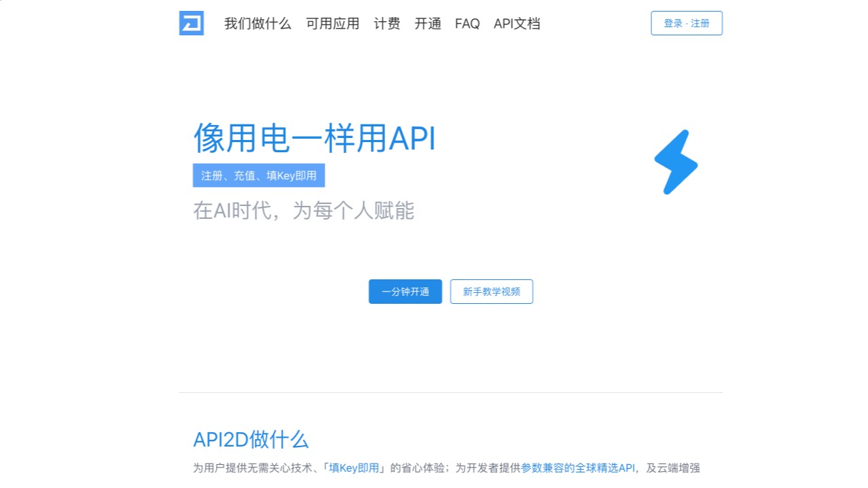The width and height of the screenshot is (868, 488).
Task: Click the API2D logo icon
Action: 191,23
